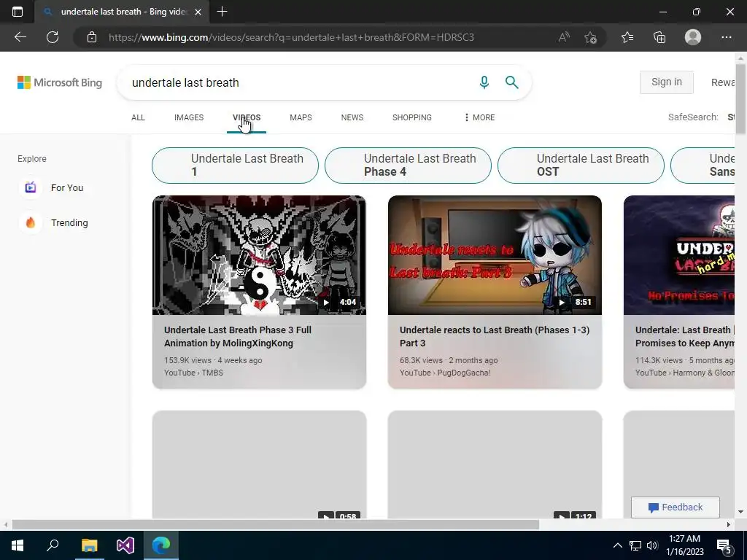Click 68.3K views · 2 months ago text
Screen dimensions: 747x560
(x=449, y=360)
